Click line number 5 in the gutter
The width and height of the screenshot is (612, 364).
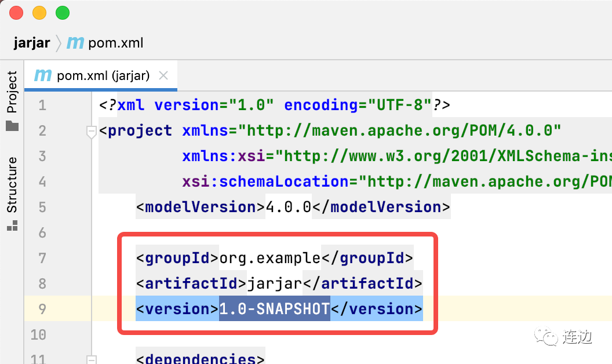[x=42, y=207]
